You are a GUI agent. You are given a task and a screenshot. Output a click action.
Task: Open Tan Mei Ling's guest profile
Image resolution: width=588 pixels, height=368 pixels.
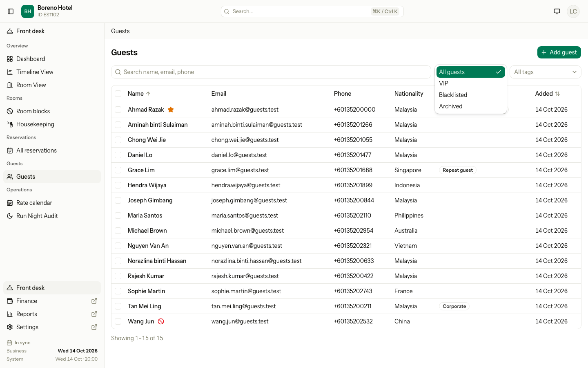pos(144,306)
